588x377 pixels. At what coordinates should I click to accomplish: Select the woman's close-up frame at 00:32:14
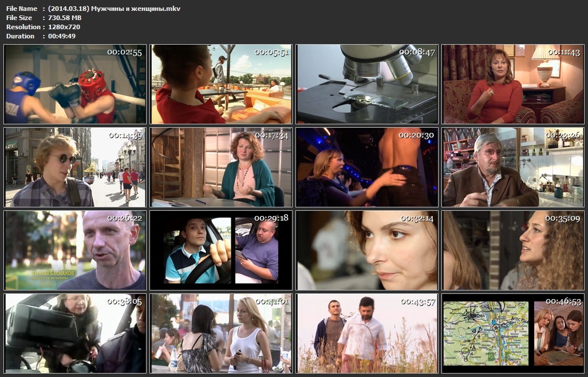367,250
